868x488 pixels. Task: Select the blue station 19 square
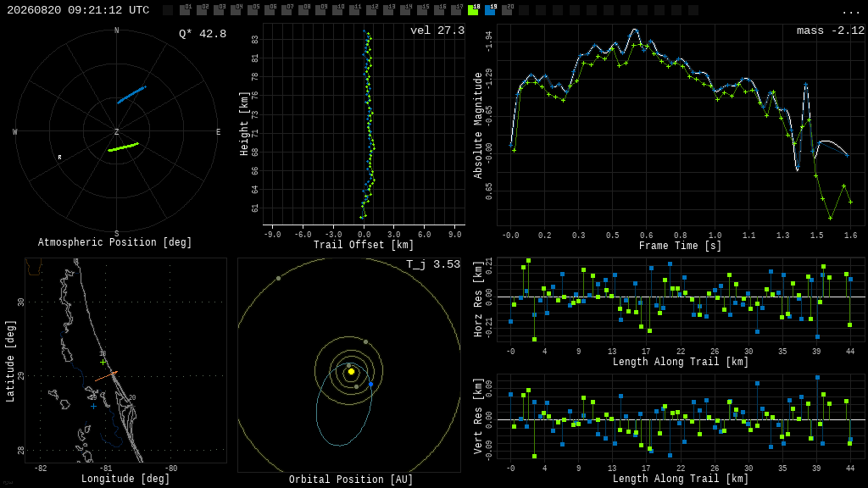click(x=491, y=10)
